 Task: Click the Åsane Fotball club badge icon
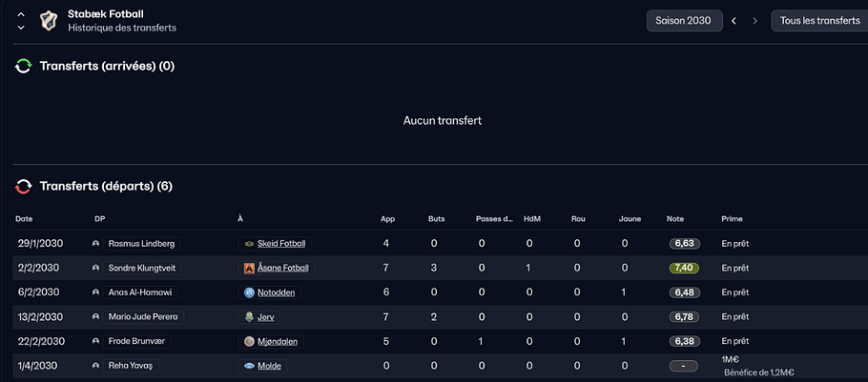(x=249, y=269)
